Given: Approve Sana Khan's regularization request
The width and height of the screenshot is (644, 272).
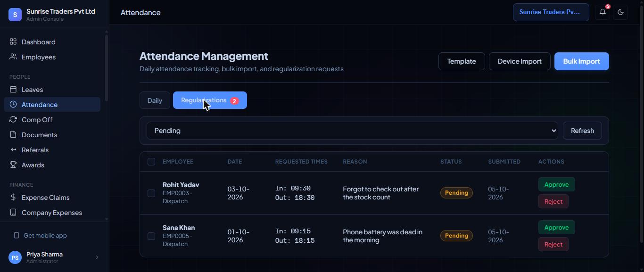Looking at the screenshot, I should click(556, 228).
